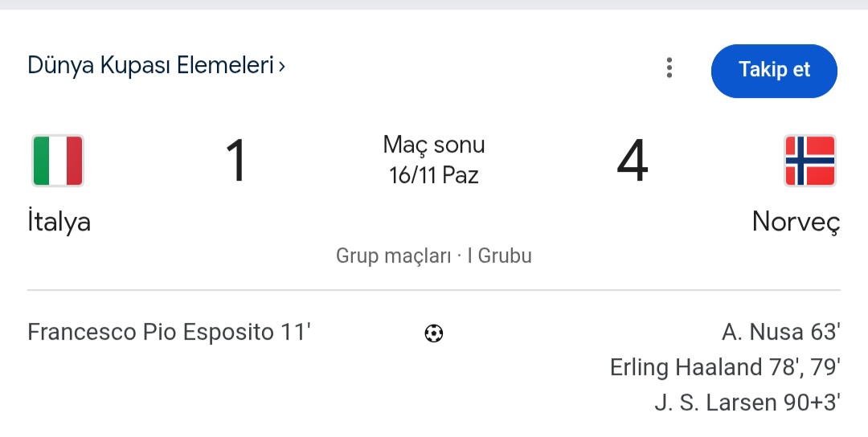Click Norway's score of 4
This screenshot has height=437, width=868.
tap(632, 161)
